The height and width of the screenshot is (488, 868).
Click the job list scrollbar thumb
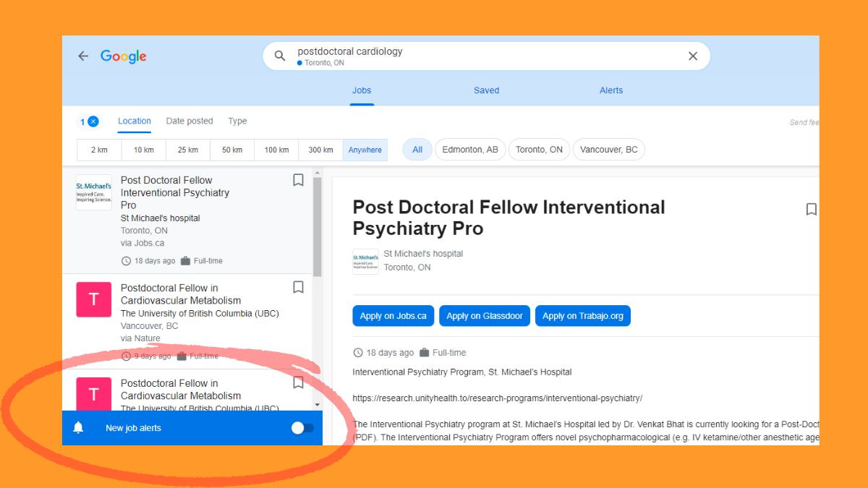coord(318,226)
